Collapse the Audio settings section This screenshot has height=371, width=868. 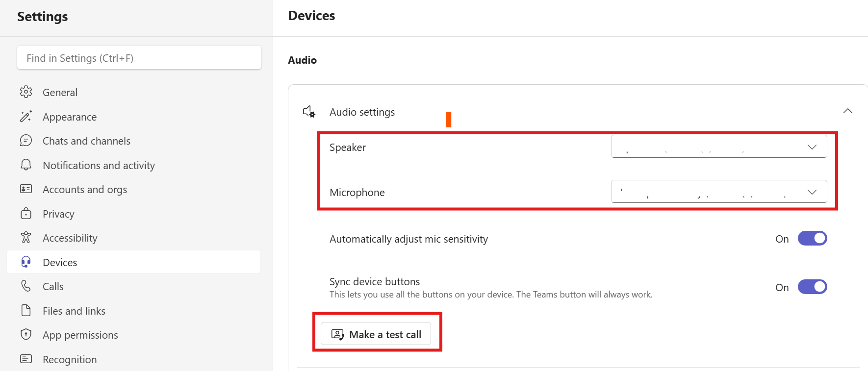[x=847, y=111]
